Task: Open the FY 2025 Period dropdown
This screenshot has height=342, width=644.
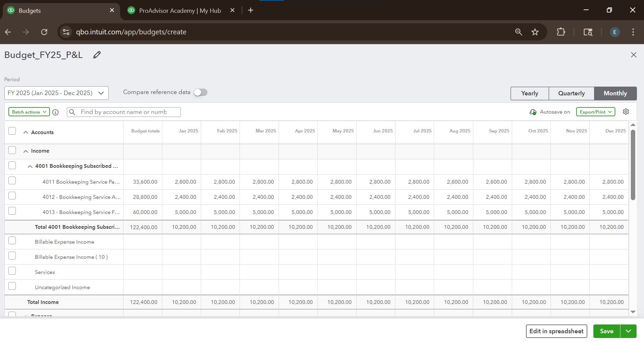Action: [x=56, y=93]
